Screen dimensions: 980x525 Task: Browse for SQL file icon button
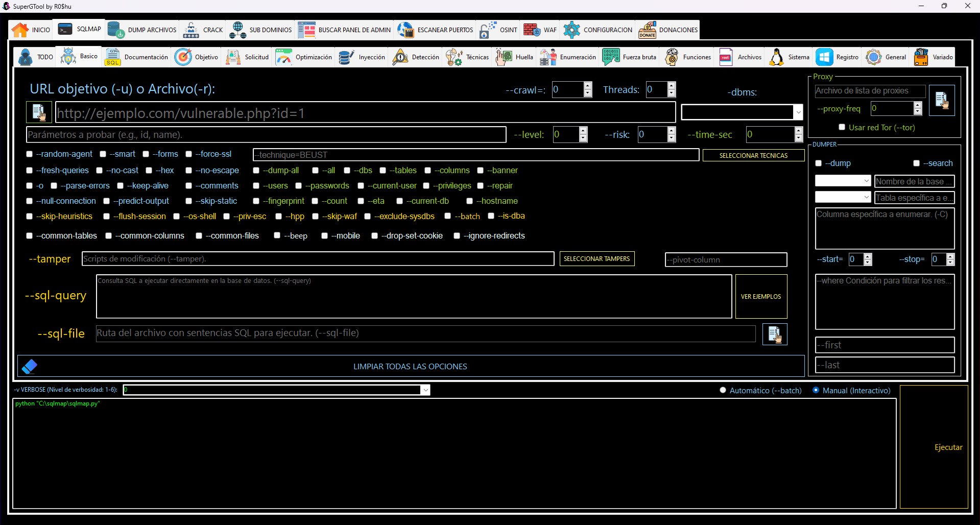[x=775, y=335]
